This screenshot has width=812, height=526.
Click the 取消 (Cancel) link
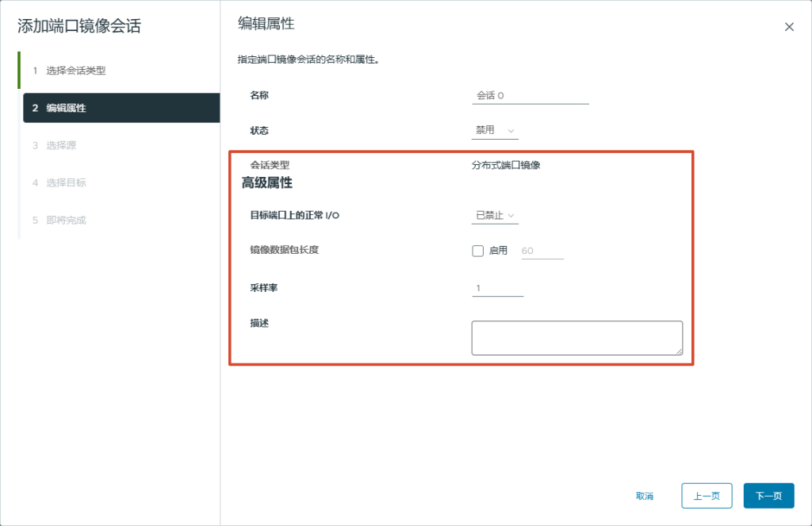pyautogui.click(x=644, y=495)
